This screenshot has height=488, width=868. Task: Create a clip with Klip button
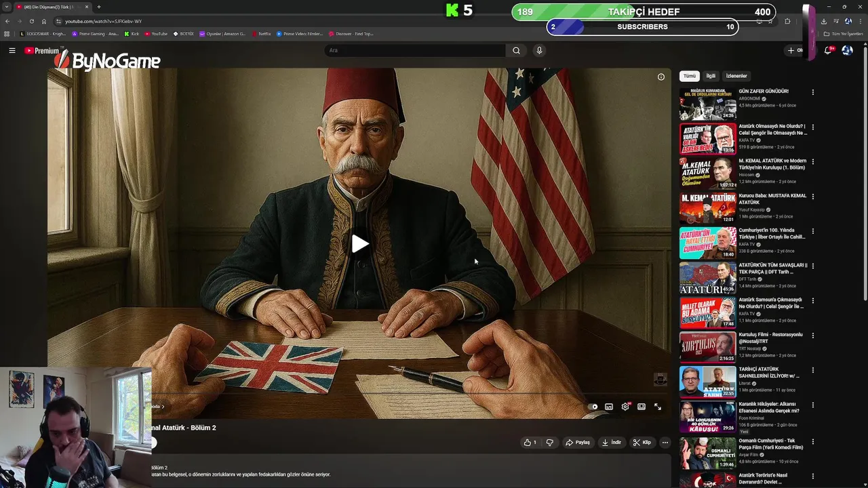642,443
